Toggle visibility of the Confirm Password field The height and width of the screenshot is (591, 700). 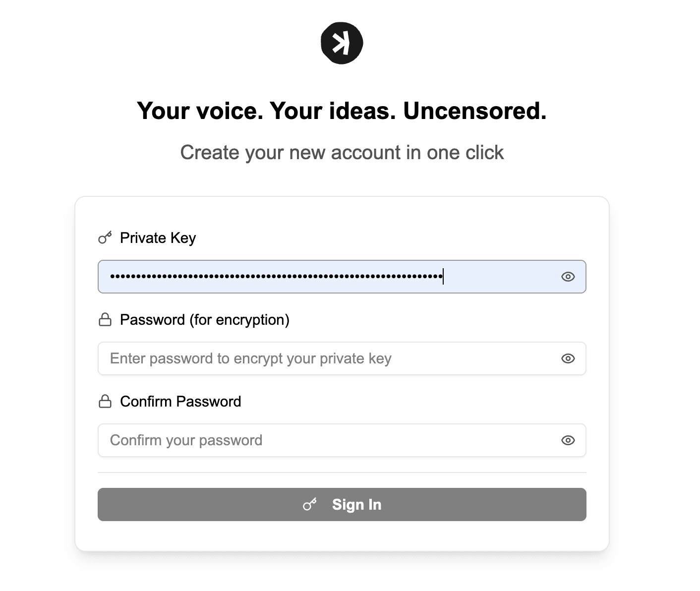point(568,440)
